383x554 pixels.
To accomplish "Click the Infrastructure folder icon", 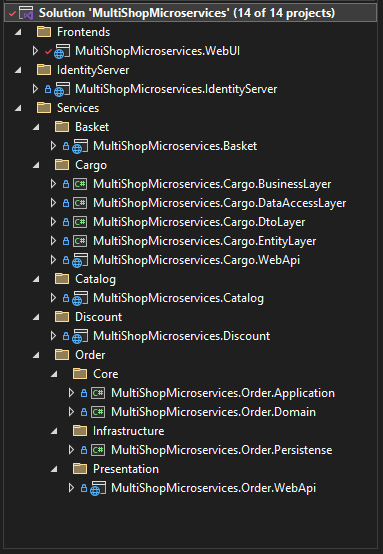I will [80, 431].
